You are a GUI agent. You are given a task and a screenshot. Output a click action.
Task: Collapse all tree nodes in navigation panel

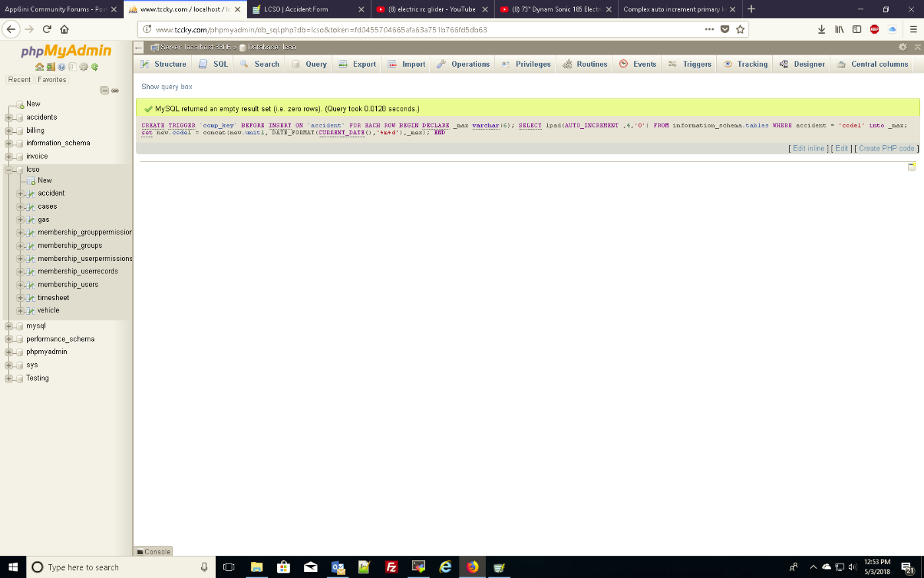pos(104,90)
